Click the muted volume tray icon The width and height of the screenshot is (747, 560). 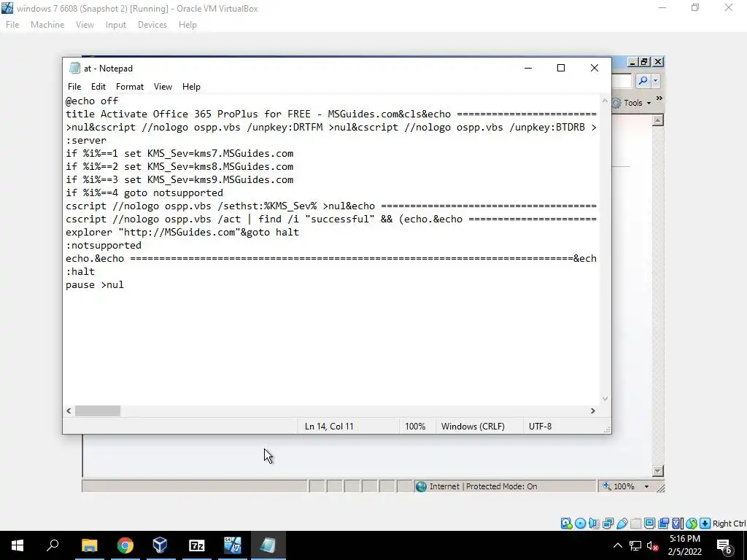pyautogui.click(x=652, y=545)
